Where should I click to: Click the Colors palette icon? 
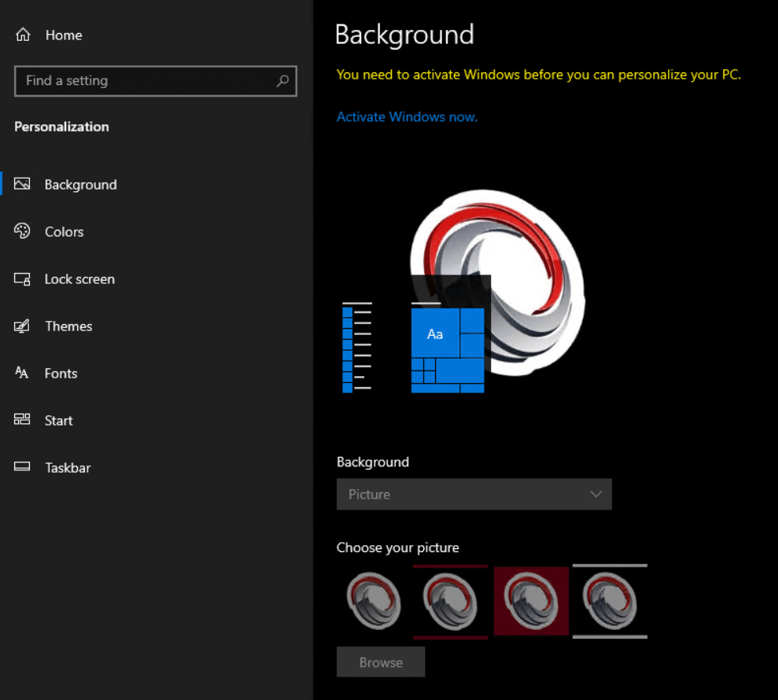click(x=22, y=231)
